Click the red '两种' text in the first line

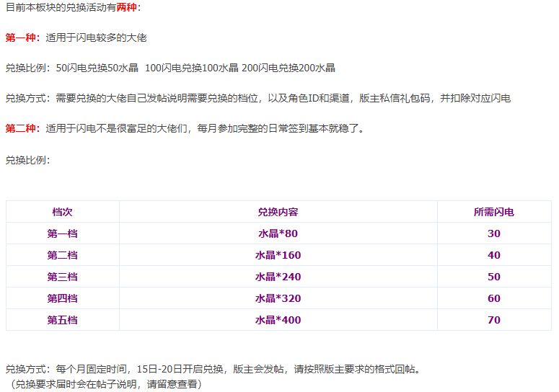pyautogui.click(x=126, y=7)
